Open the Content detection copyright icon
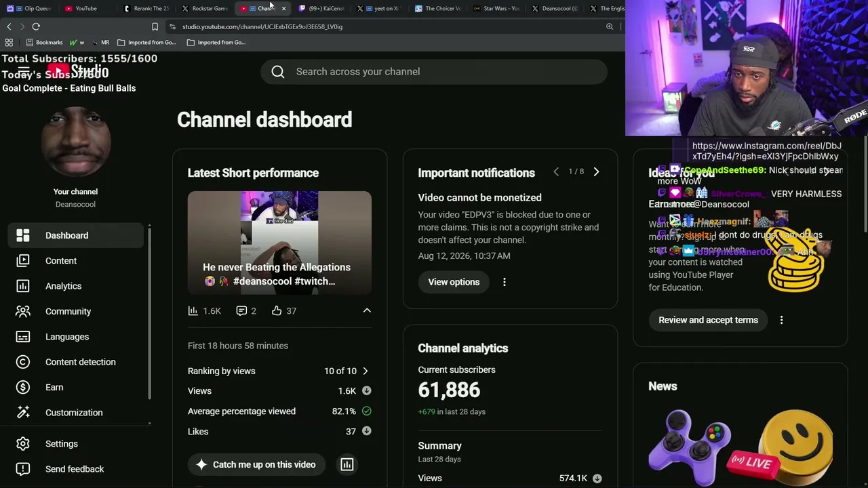The height and width of the screenshot is (488, 868). pyautogui.click(x=23, y=362)
